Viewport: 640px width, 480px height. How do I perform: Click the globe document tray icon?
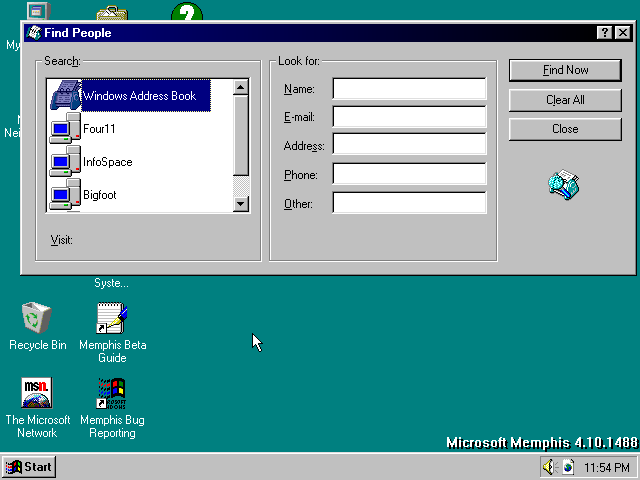point(568,467)
